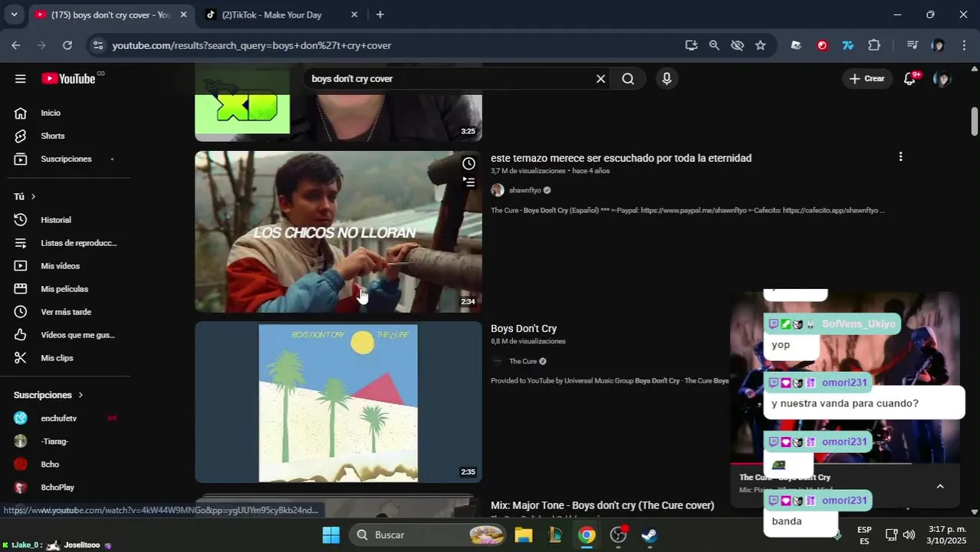Start voice search with the microphone icon
The image size is (980, 552).
(x=666, y=78)
